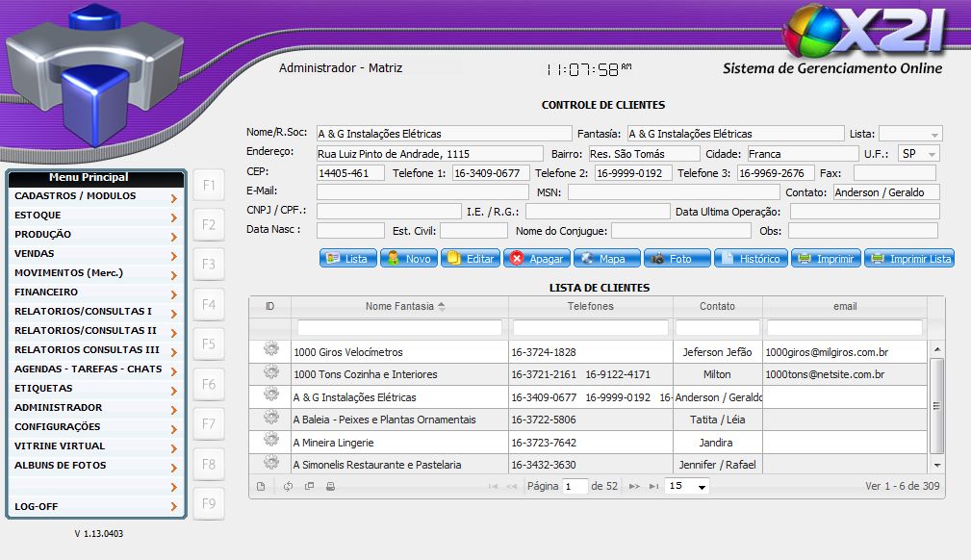Open the Histórico button
The image size is (971, 560).
click(750, 259)
